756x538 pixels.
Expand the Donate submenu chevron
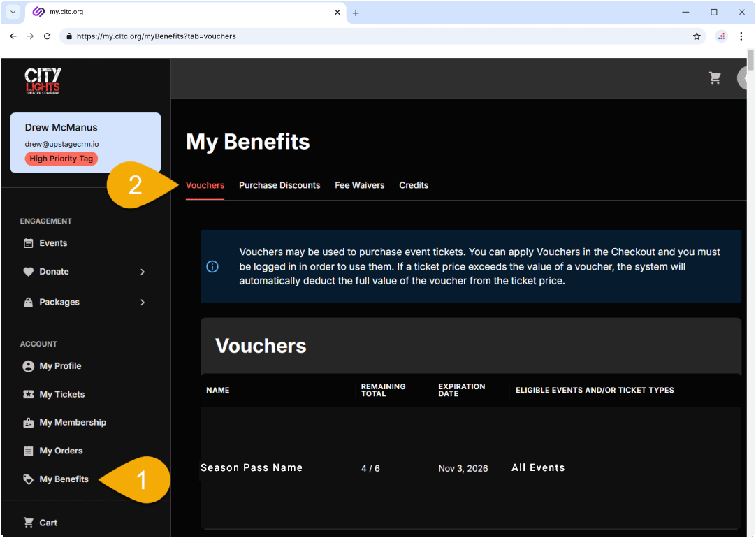[x=143, y=272]
